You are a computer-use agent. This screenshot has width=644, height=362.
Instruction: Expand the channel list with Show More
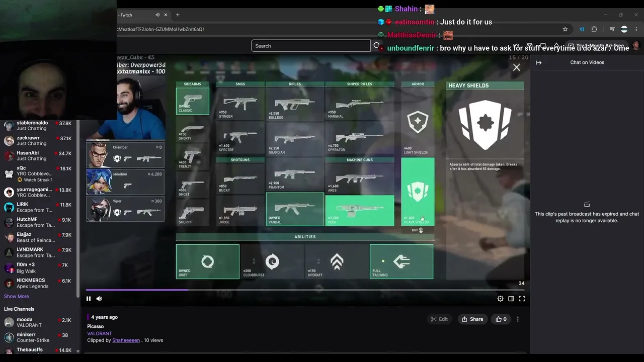17,296
